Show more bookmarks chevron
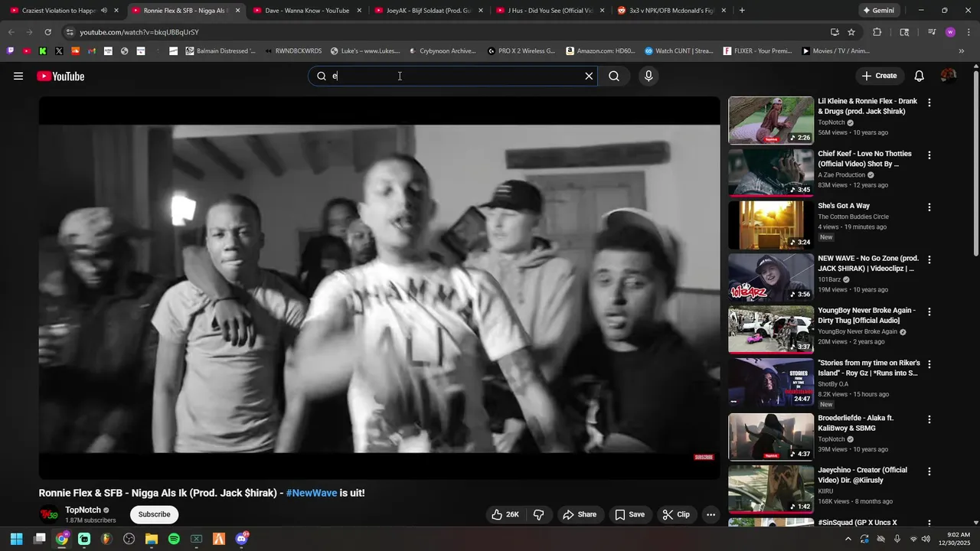 coord(962,51)
